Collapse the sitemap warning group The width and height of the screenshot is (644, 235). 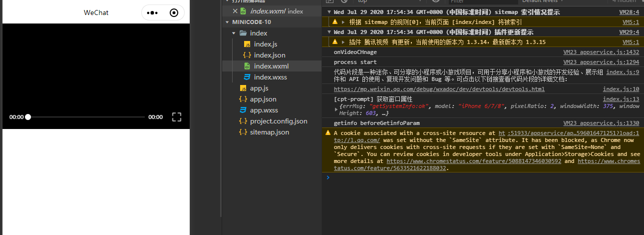(329, 12)
